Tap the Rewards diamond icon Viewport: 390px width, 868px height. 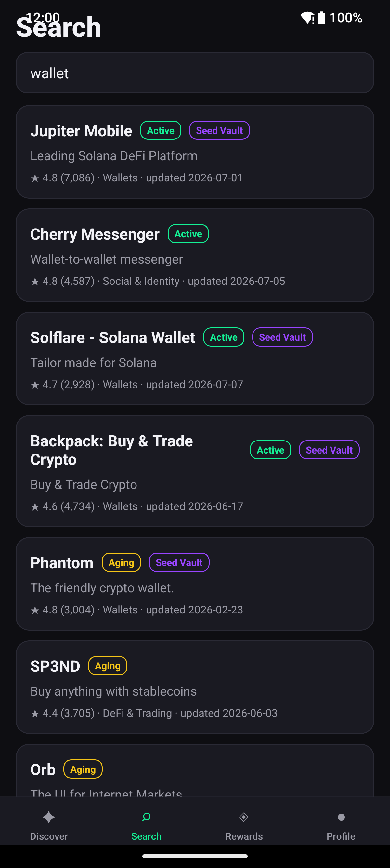coord(243,817)
